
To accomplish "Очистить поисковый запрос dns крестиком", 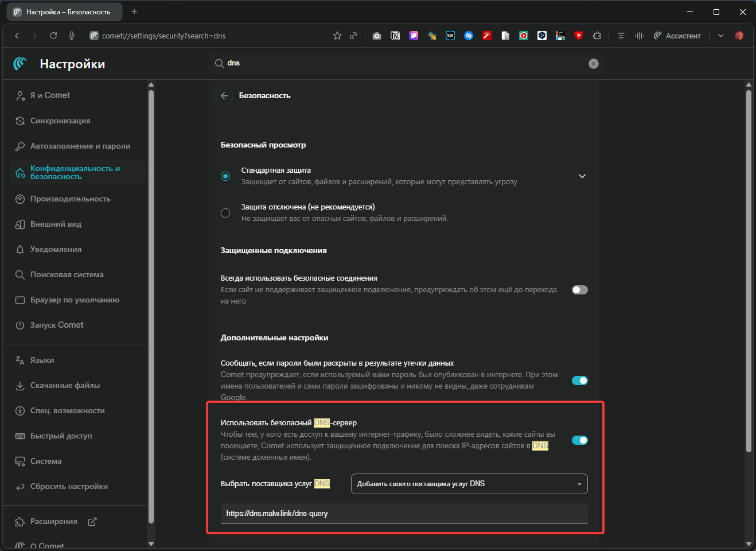I will click(x=594, y=63).
